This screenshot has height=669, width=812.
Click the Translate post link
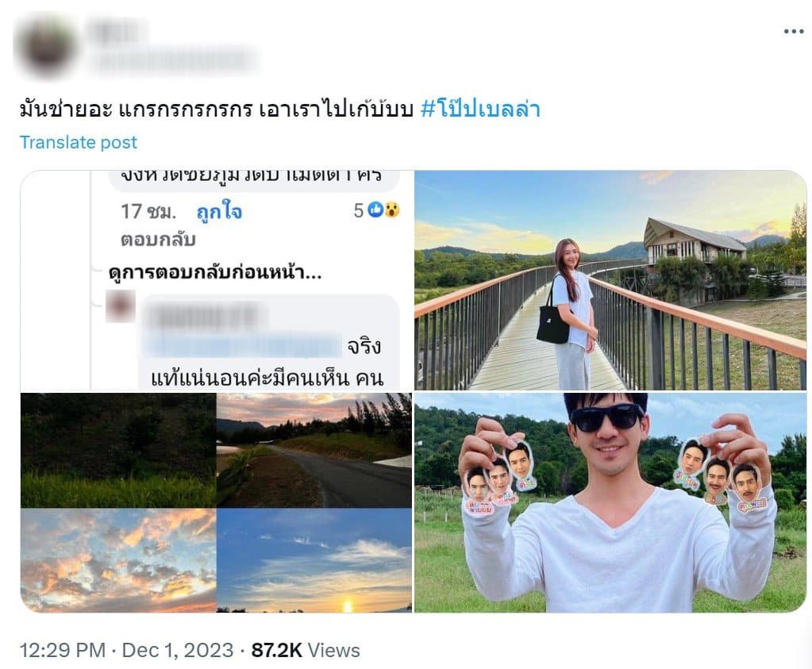pyautogui.click(x=79, y=142)
